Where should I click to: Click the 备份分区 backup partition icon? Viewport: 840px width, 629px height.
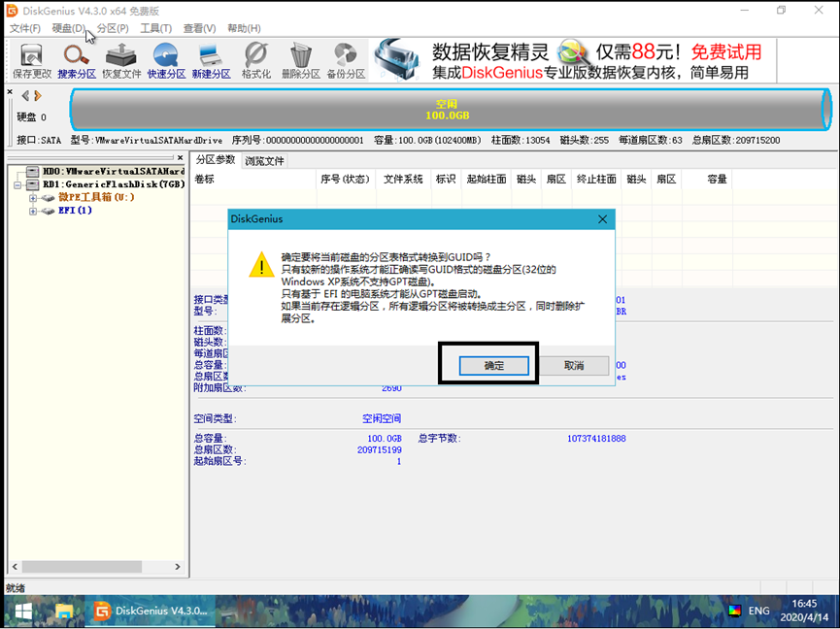pyautogui.click(x=346, y=61)
